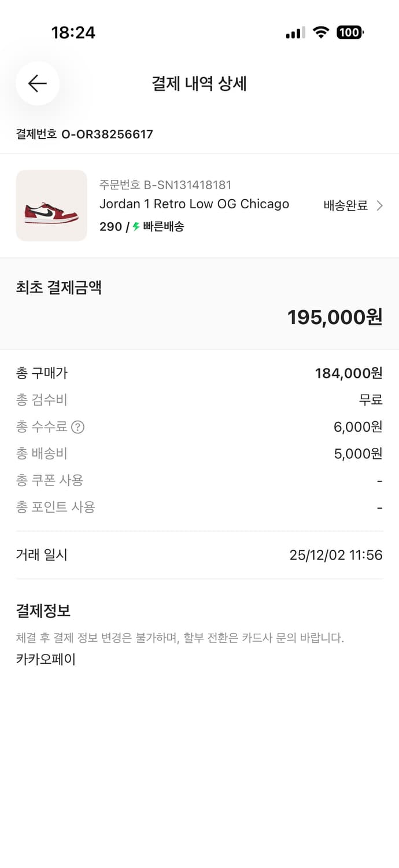
Task: Tap the clock showing 18:24
Action: click(x=74, y=32)
